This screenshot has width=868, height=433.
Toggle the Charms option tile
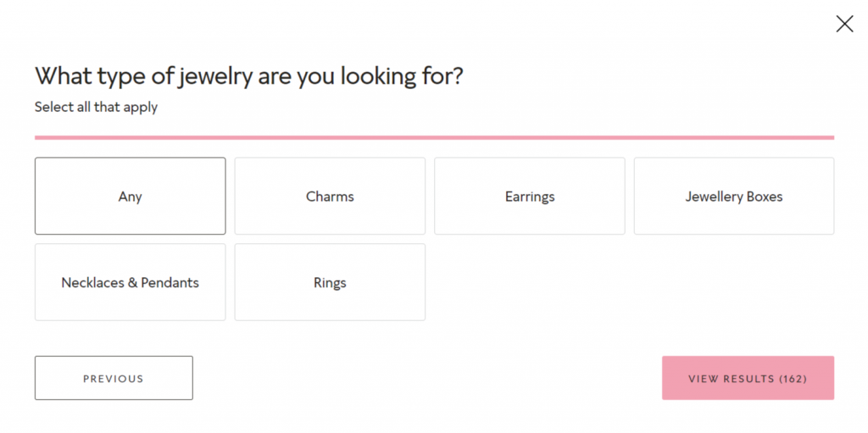click(x=330, y=196)
